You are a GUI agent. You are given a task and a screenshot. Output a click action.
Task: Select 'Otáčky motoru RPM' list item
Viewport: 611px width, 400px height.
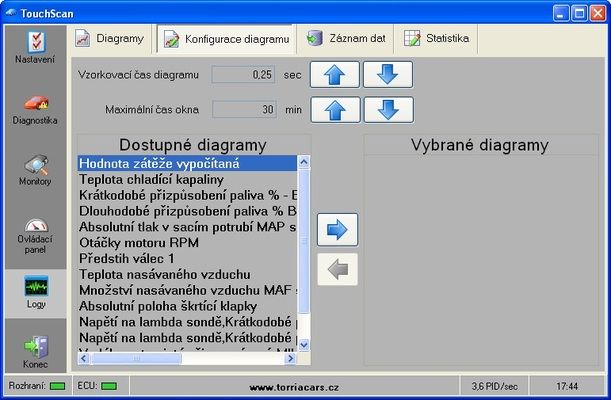(187, 243)
